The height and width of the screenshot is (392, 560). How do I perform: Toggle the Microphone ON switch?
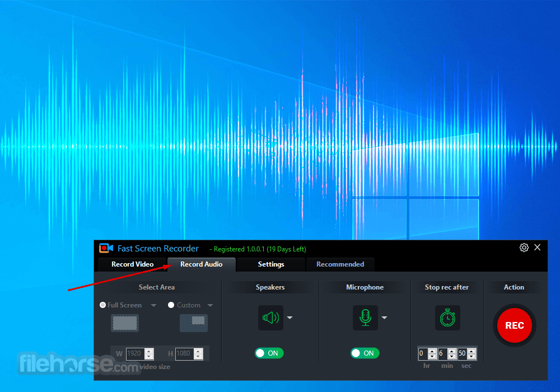(365, 353)
